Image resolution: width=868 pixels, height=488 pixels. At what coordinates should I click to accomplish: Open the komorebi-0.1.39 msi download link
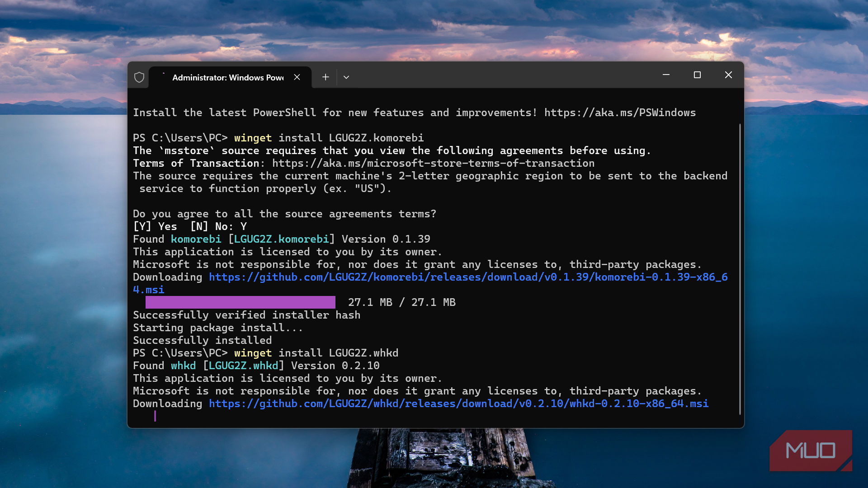(x=430, y=283)
